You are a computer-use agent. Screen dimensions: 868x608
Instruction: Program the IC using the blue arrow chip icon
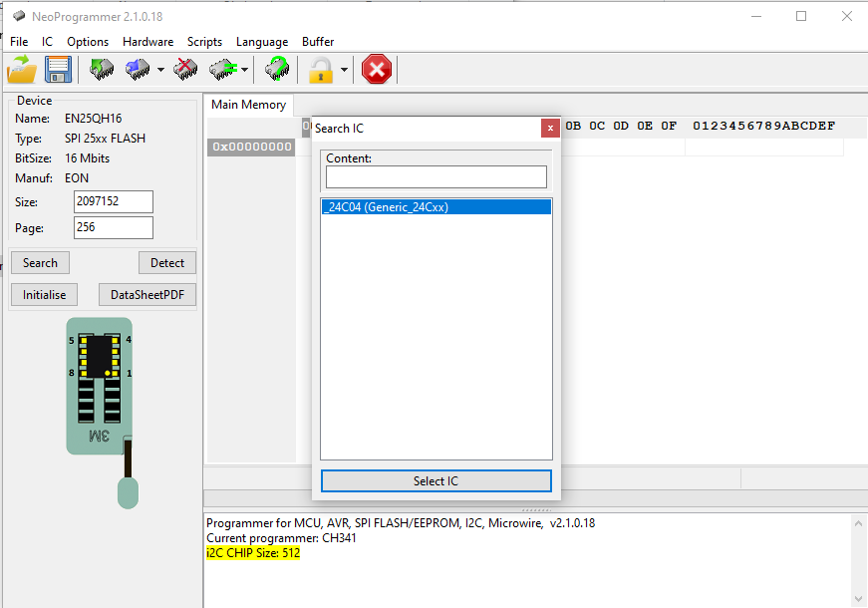(138, 70)
